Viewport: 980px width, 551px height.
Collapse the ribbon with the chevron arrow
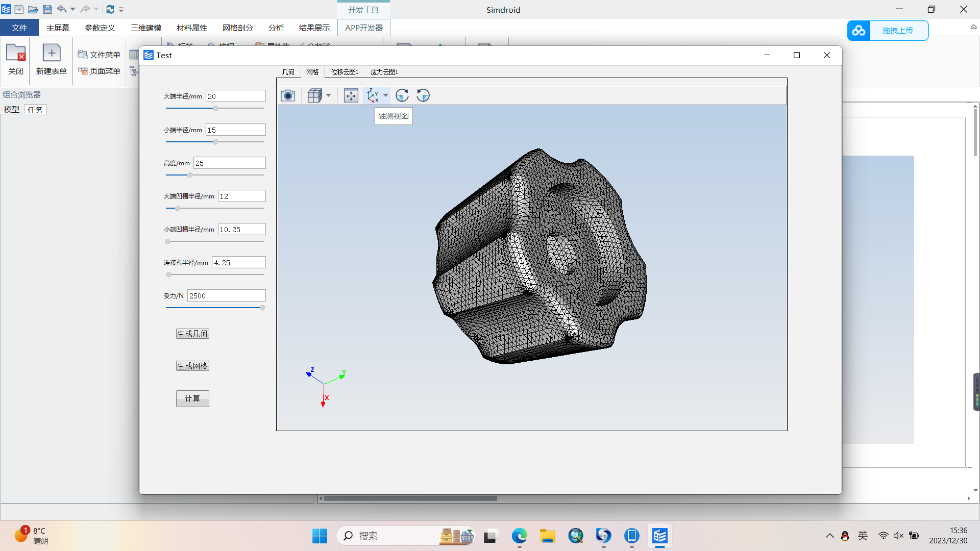coord(973,27)
